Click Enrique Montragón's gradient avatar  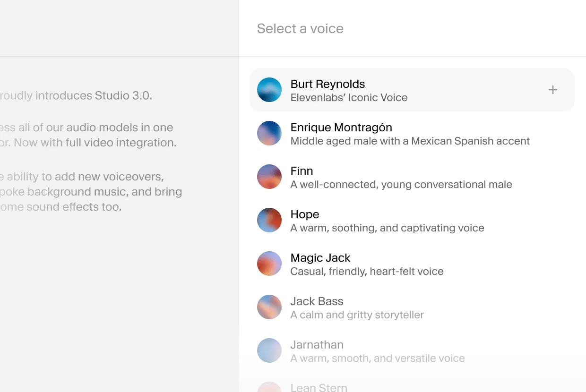click(x=269, y=133)
